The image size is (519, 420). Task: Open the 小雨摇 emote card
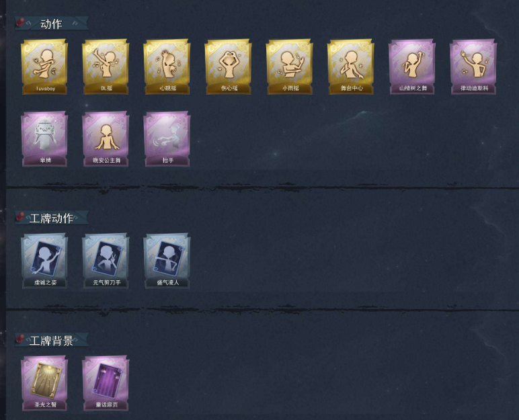click(290, 67)
